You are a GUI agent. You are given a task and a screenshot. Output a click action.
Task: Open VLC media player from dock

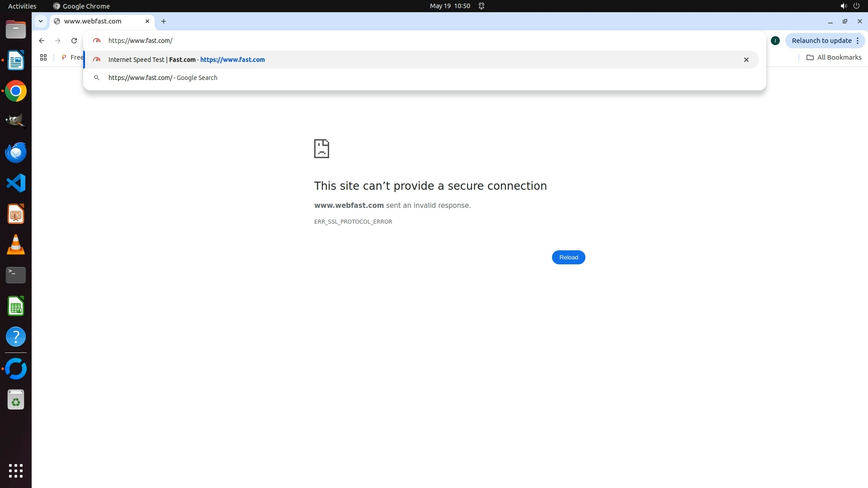click(x=16, y=244)
